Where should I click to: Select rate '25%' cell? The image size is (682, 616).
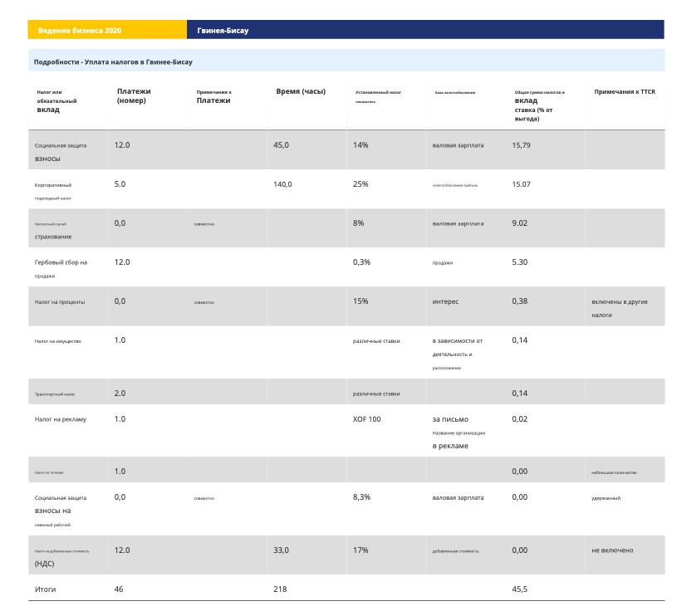tap(361, 184)
